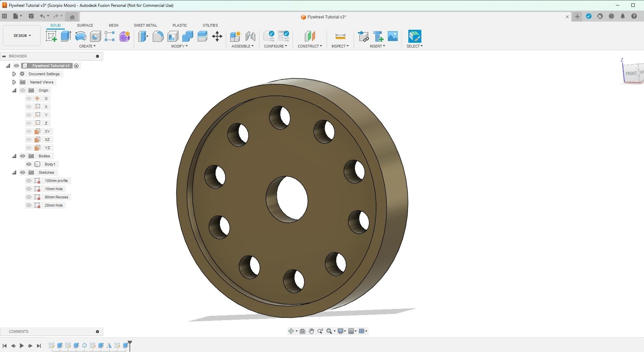Select the Flywheel Tutorial v3* document tab
Screen dimensions: 644x352
[323, 17]
